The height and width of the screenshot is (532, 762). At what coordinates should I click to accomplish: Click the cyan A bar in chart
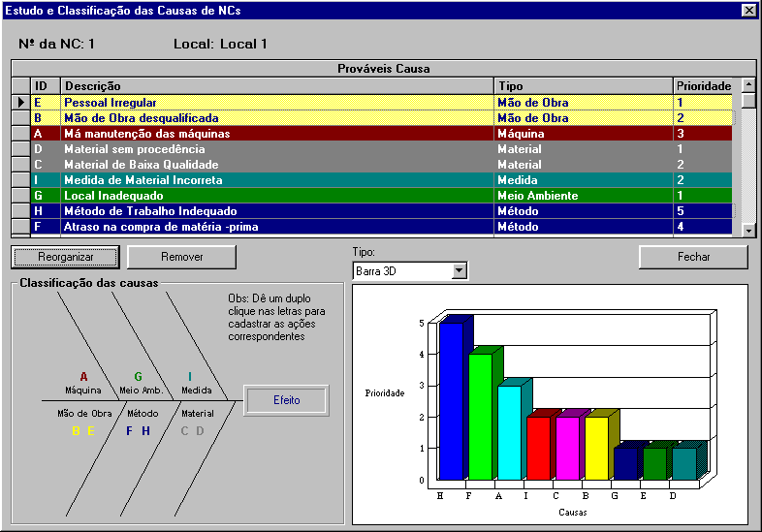click(509, 433)
